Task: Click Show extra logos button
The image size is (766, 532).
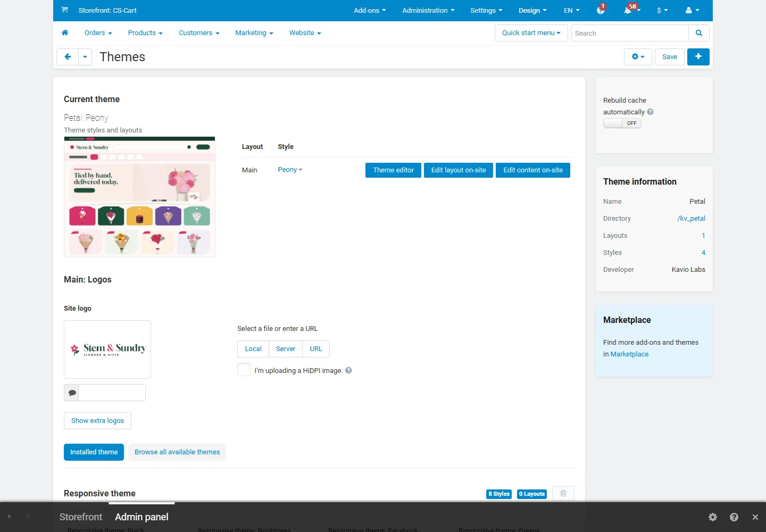Action: [97, 421]
